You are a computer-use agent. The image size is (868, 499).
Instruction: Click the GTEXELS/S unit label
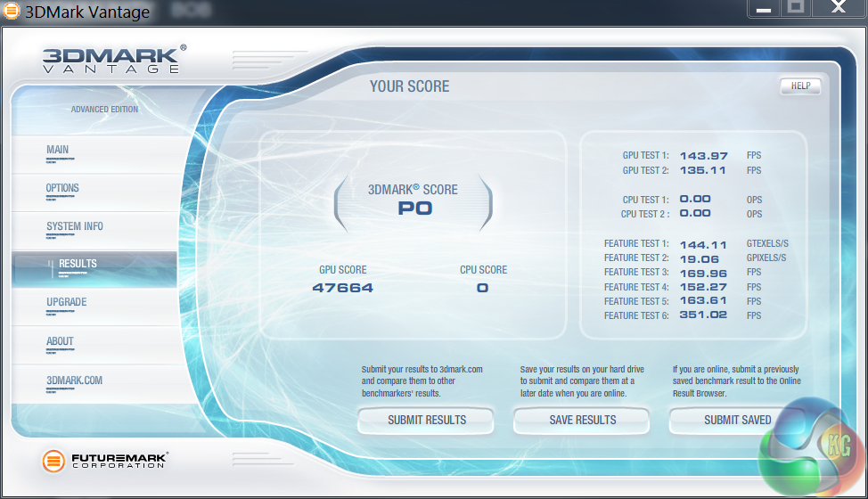767,243
